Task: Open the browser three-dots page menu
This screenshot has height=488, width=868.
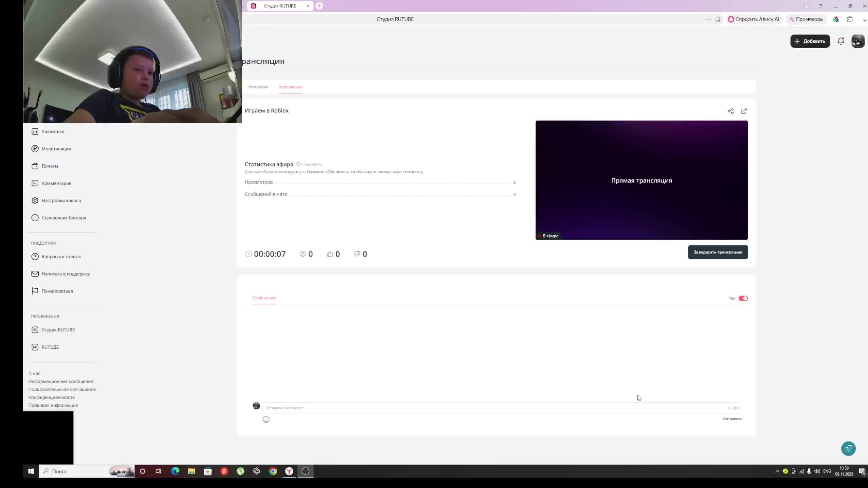Action: click(708, 19)
